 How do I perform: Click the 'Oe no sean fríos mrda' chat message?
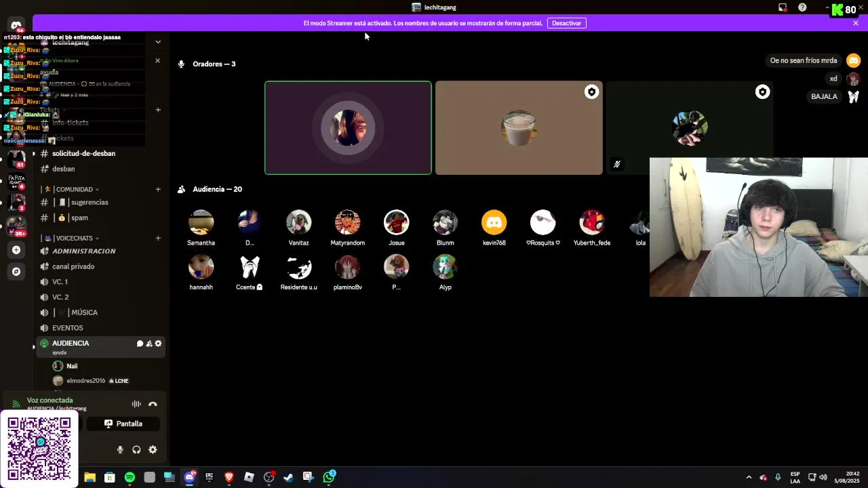point(804,60)
